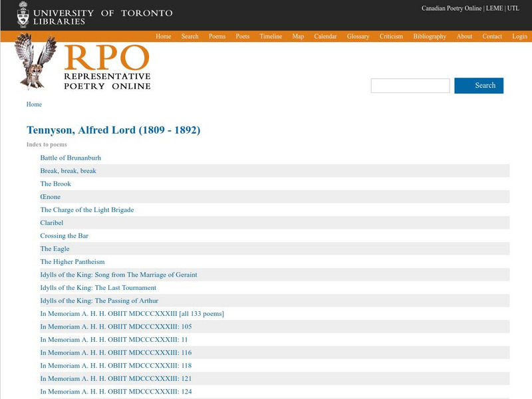This screenshot has height=399, width=532.
Task: Open the Timeline menu item
Action: coord(271,37)
